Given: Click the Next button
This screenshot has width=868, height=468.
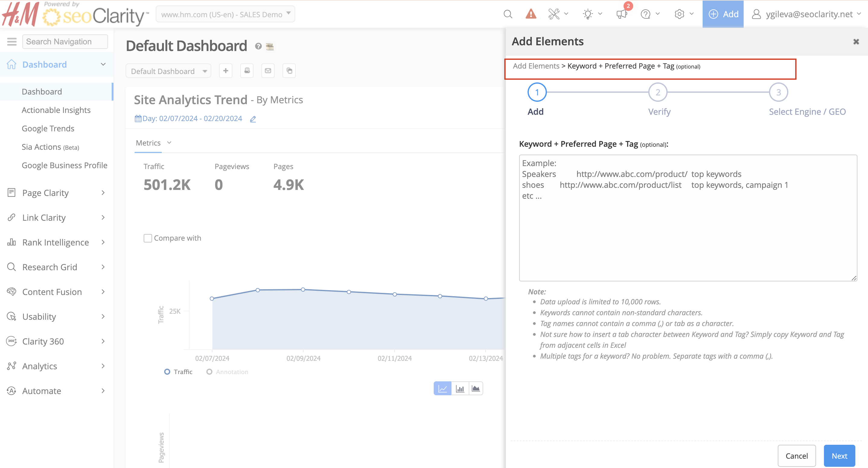Looking at the screenshot, I should (x=839, y=456).
